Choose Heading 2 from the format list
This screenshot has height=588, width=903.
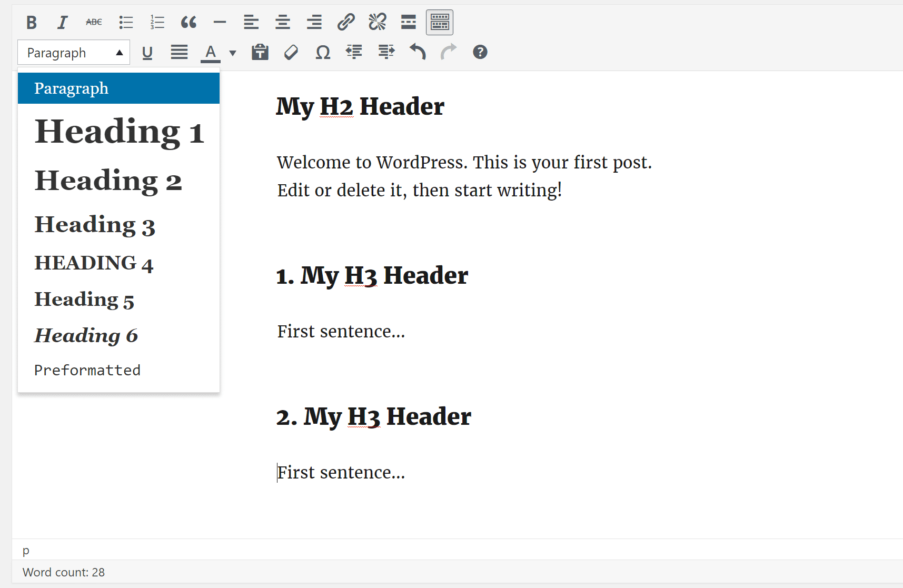tap(108, 181)
